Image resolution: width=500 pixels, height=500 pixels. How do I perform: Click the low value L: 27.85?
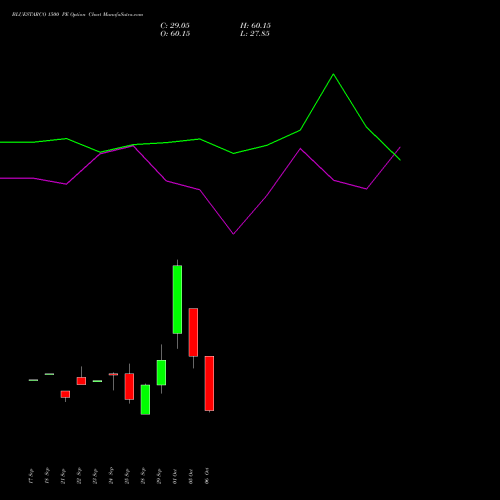(x=255, y=34)
